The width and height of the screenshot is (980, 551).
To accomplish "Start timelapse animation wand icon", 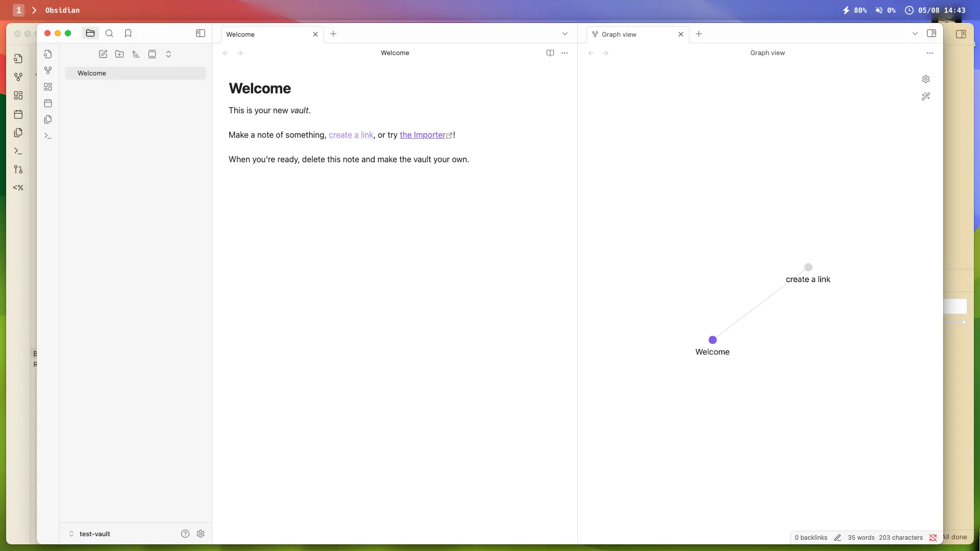I will click(x=926, y=96).
